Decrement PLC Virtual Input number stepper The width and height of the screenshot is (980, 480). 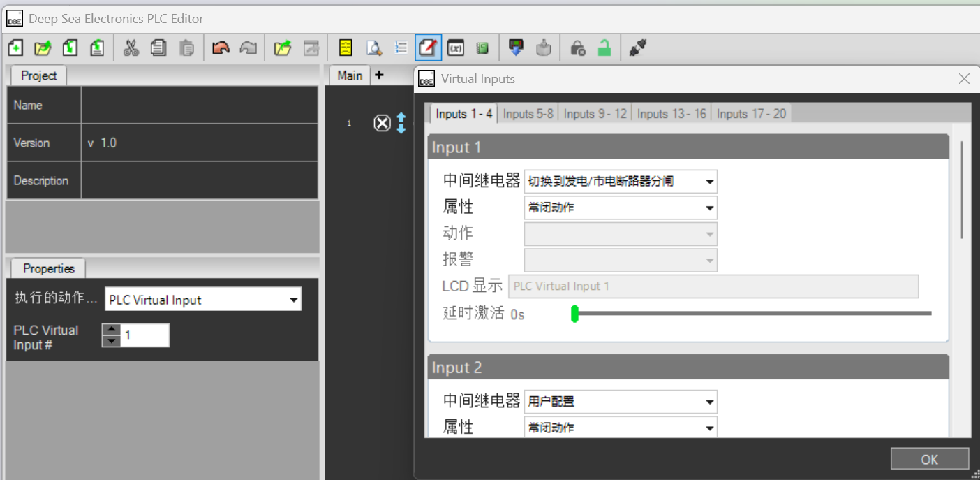(x=111, y=341)
